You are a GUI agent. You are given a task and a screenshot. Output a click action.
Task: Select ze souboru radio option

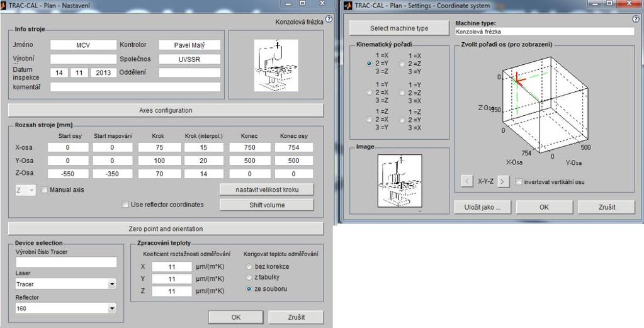[249, 289]
